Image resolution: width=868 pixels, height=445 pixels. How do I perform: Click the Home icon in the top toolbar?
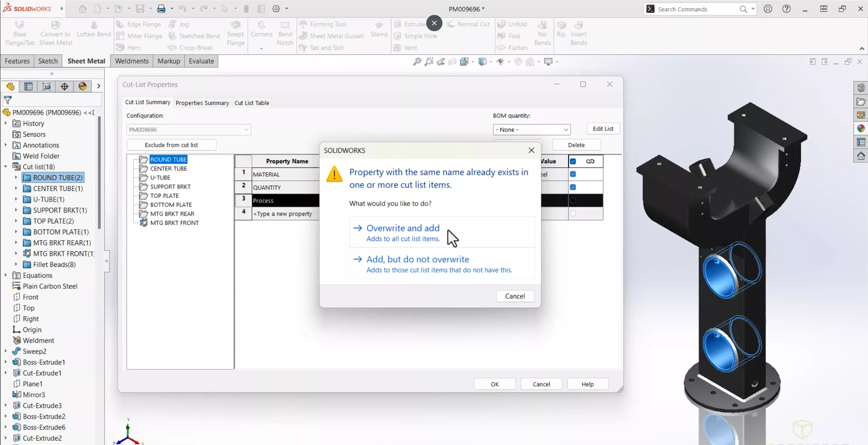82,9
